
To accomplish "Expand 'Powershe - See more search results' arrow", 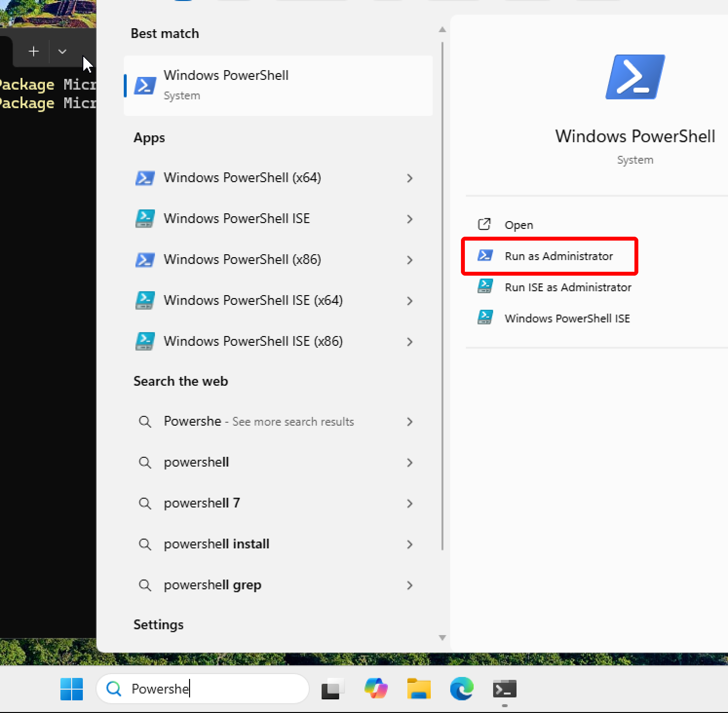I will pyautogui.click(x=410, y=421).
